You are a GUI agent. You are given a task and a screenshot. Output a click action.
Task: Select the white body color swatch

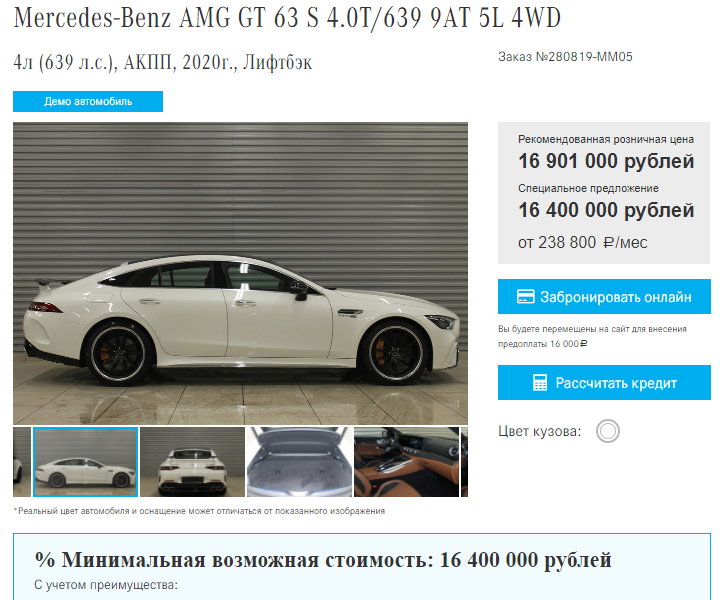607,431
